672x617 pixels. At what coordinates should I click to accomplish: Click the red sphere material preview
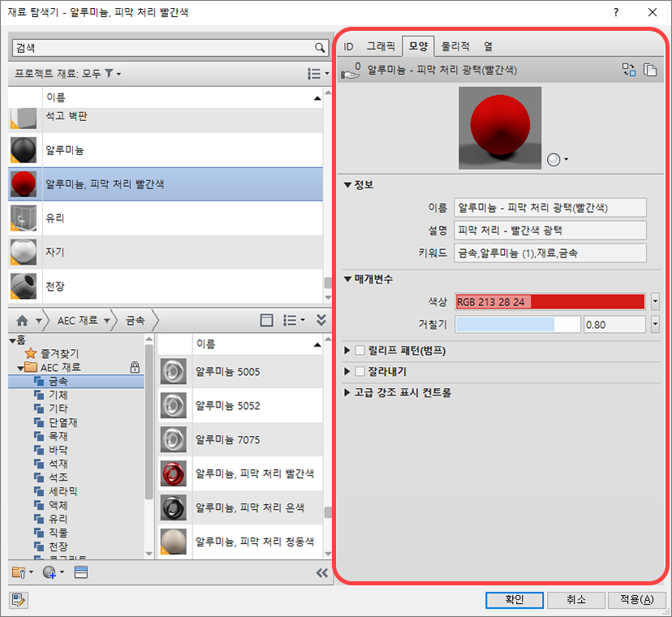point(500,127)
